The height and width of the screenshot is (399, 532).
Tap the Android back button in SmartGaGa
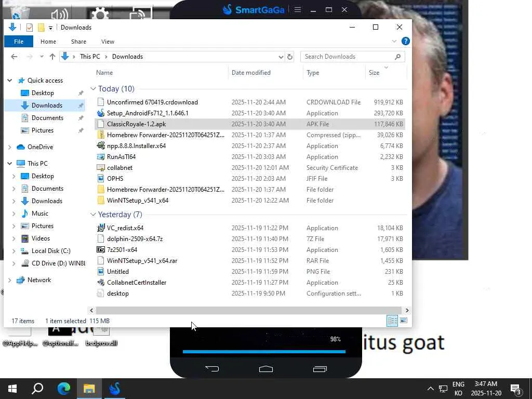click(x=212, y=368)
